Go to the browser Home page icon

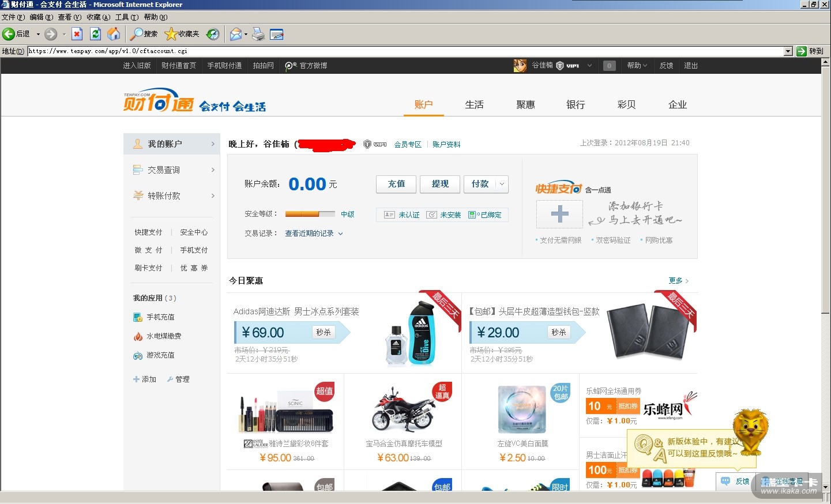point(114,34)
